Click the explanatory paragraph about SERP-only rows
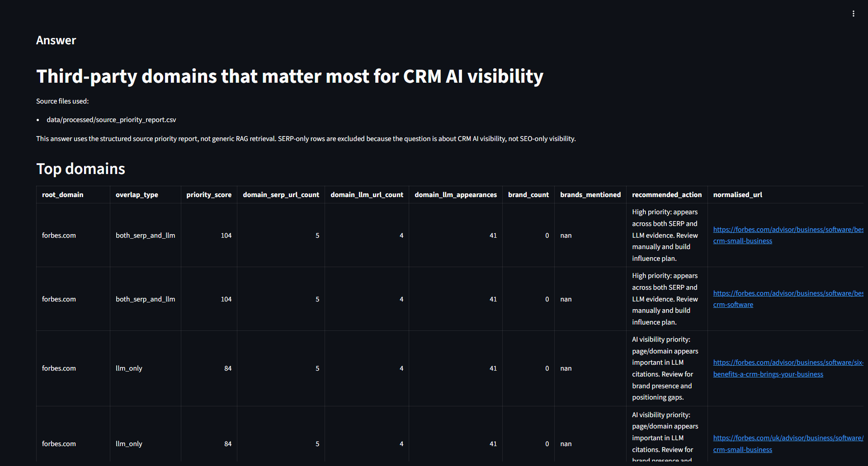The width and height of the screenshot is (868, 466). click(306, 139)
